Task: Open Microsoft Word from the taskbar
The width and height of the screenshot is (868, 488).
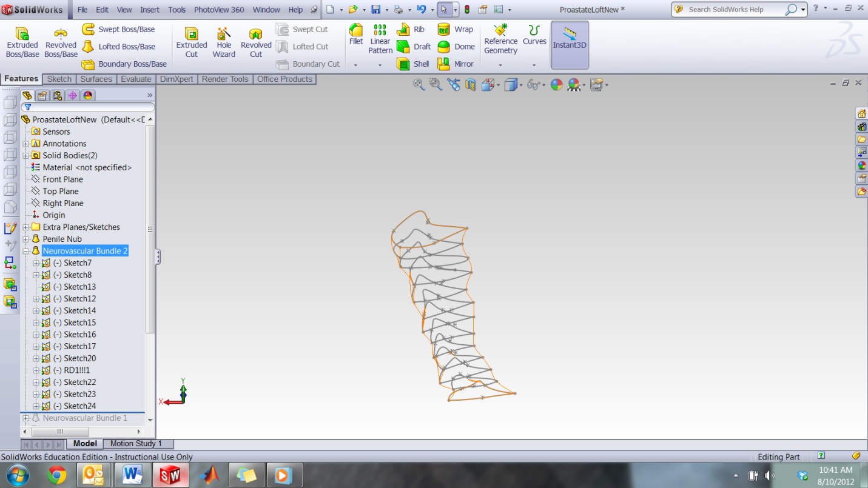Action: click(x=132, y=476)
